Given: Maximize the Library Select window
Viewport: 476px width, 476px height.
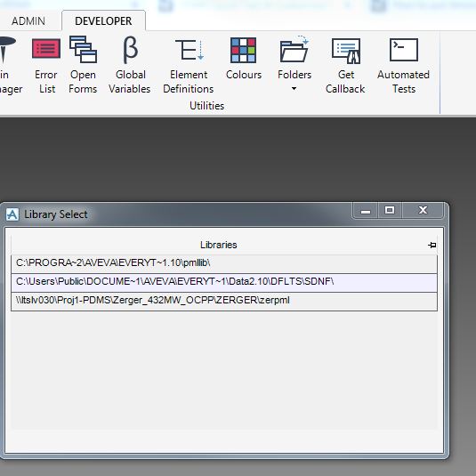Looking at the screenshot, I should (x=390, y=210).
